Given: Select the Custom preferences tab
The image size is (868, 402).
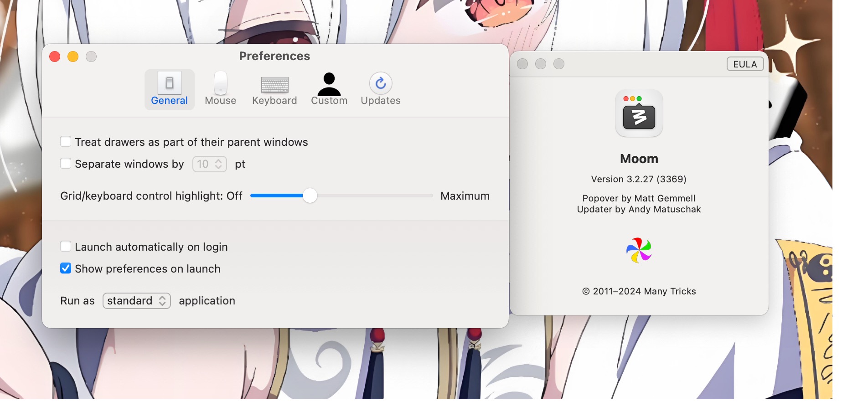Looking at the screenshot, I should coord(329,89).
